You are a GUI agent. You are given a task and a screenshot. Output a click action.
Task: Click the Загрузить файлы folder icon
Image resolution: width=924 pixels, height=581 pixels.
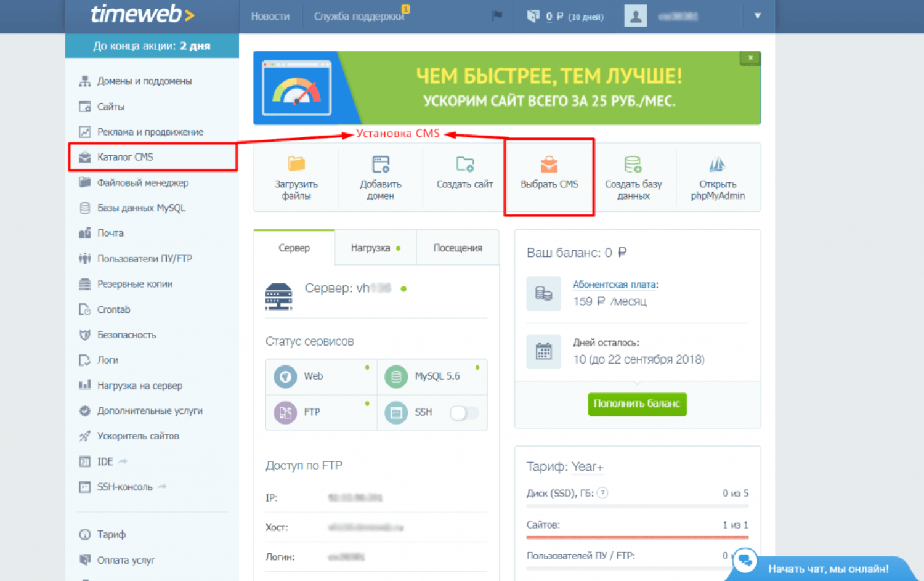pyautogui.click(x=296, y=164)
